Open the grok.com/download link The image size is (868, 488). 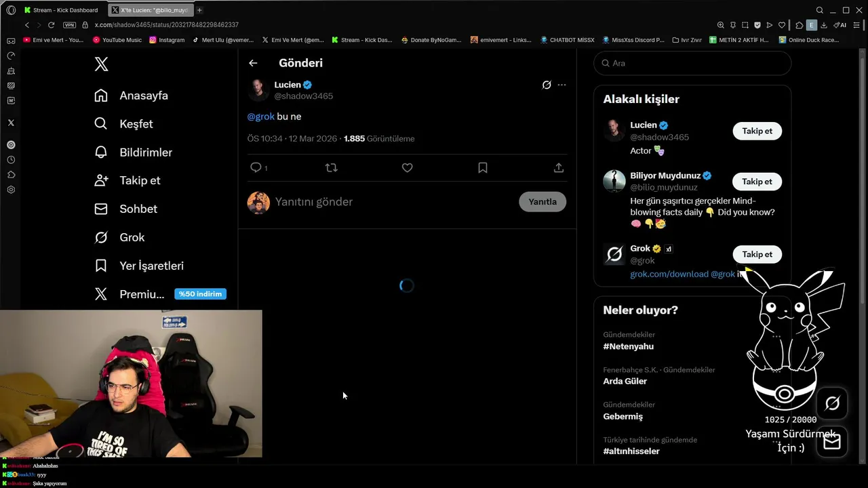click(669, 274)
